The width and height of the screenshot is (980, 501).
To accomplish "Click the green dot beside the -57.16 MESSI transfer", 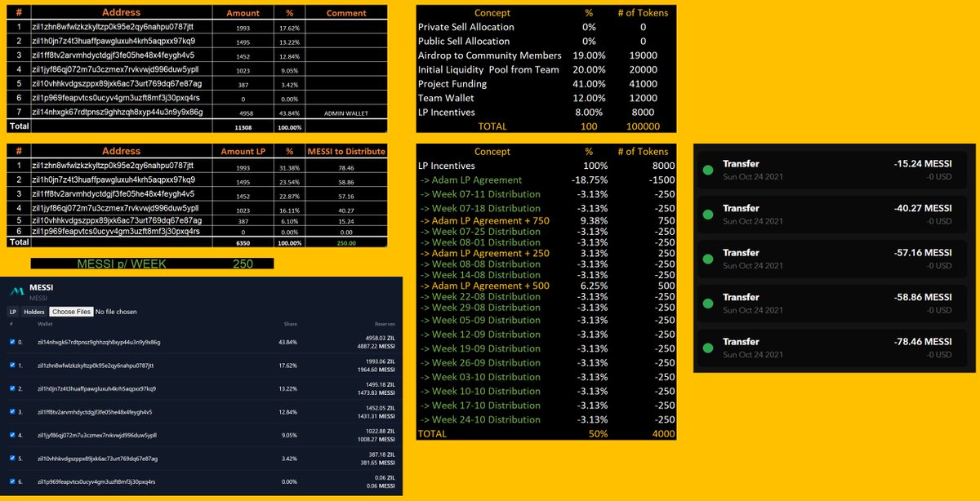I will click(x=708, y=259).
